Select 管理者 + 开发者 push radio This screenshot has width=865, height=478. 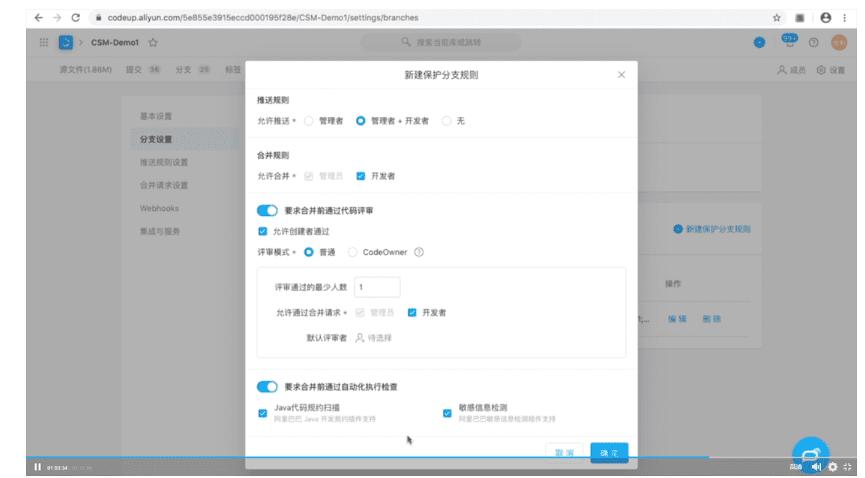360,121
